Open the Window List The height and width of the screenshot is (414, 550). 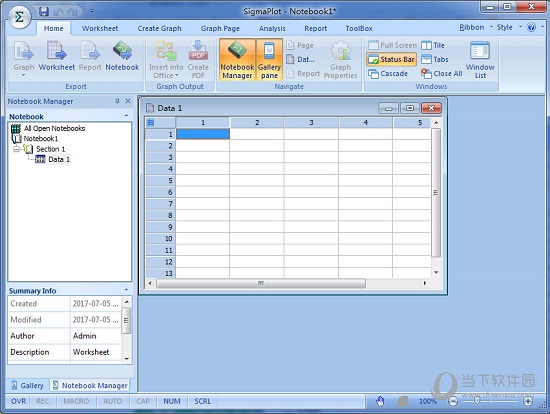[480, 59]
